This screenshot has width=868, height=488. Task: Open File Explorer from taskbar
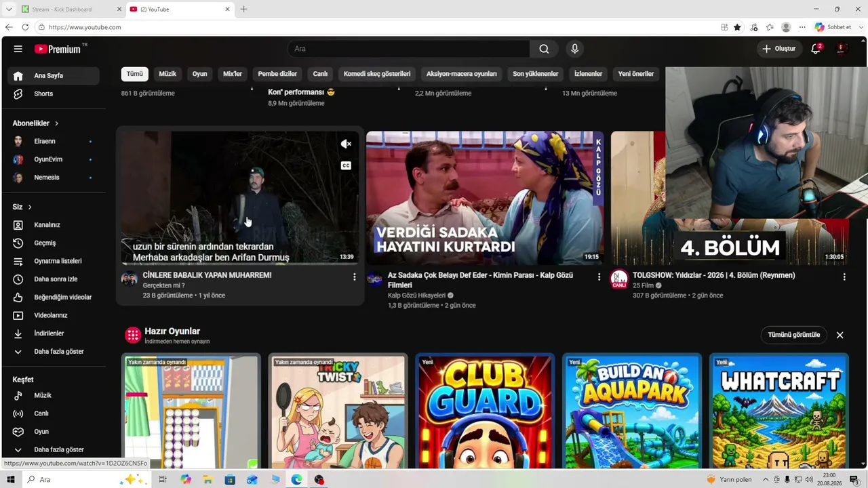(x=208, y=480)
